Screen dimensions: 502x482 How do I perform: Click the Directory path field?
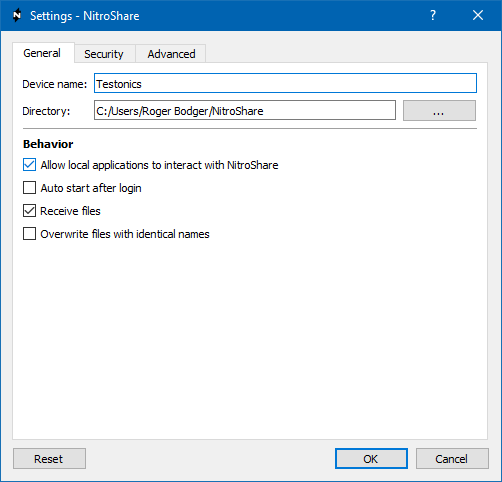(x=245, y=110)
